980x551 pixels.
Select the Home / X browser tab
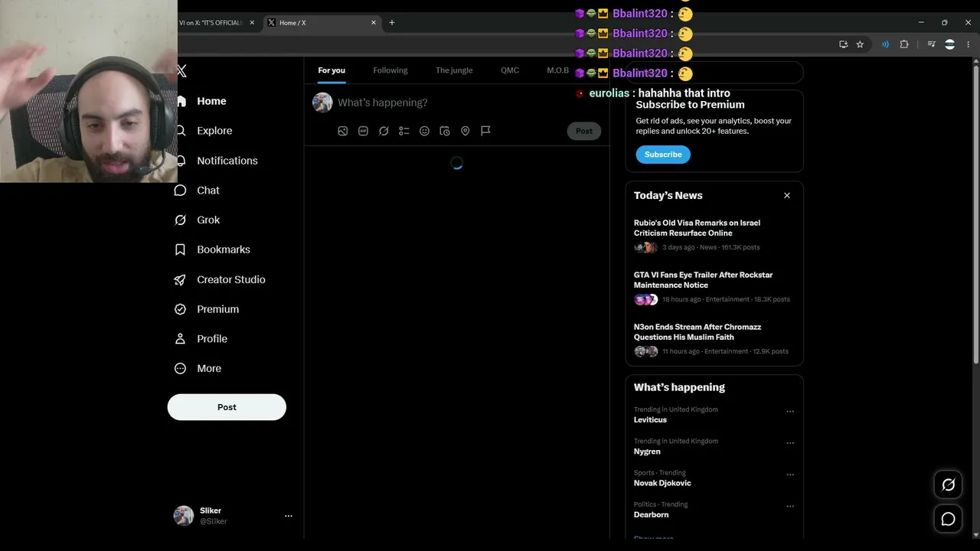point(321,23)
